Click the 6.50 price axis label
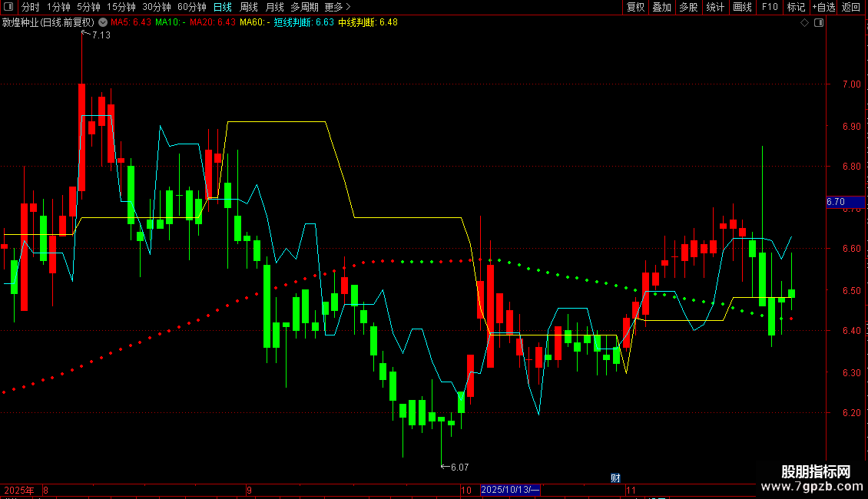Viewport: 868px width, 499px height. coord(851,290)
